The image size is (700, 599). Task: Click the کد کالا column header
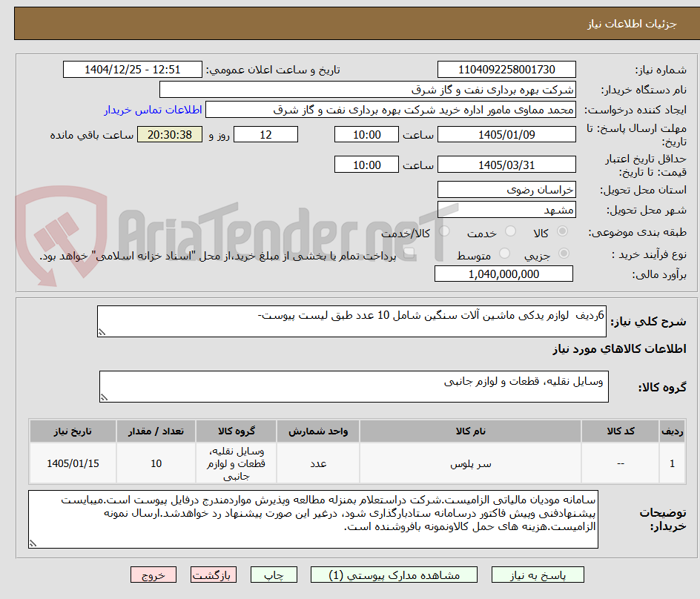[x=620, y=431]
